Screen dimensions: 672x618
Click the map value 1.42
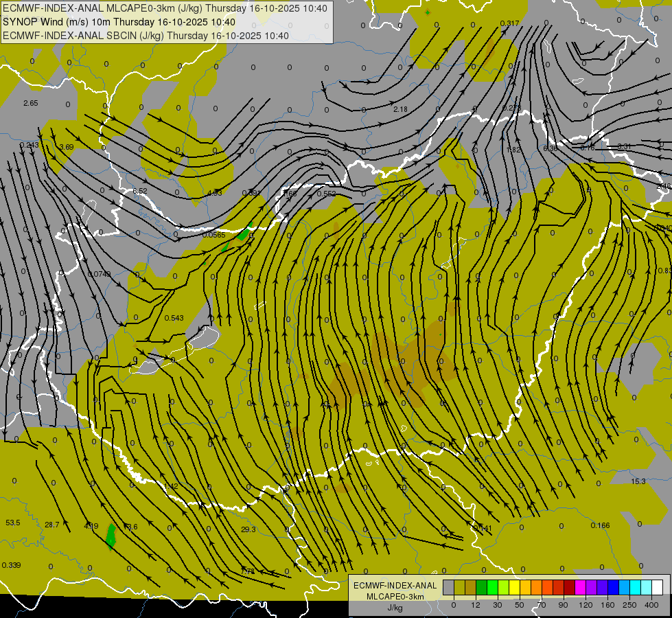coord(171,486)
